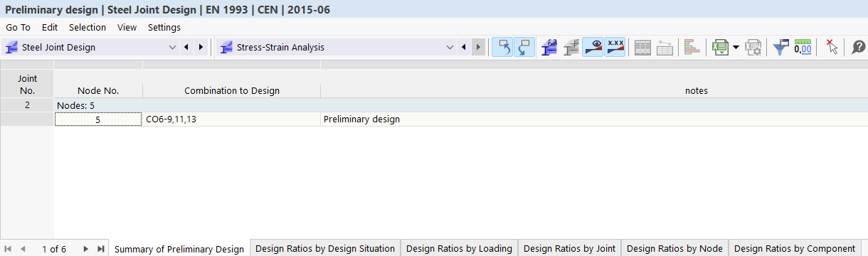Go to next table tab
Viewport: 868px width, 256px height.
click(x=86, y=249)
